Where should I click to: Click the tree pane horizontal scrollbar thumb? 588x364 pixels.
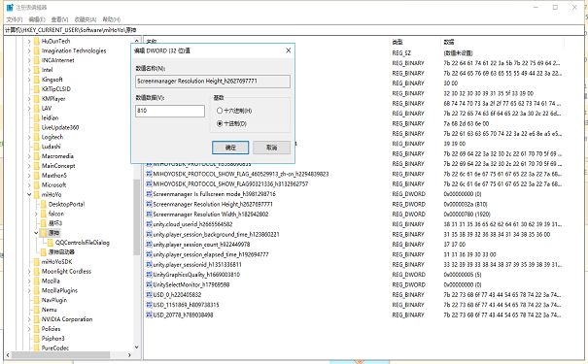pos(61,354)
